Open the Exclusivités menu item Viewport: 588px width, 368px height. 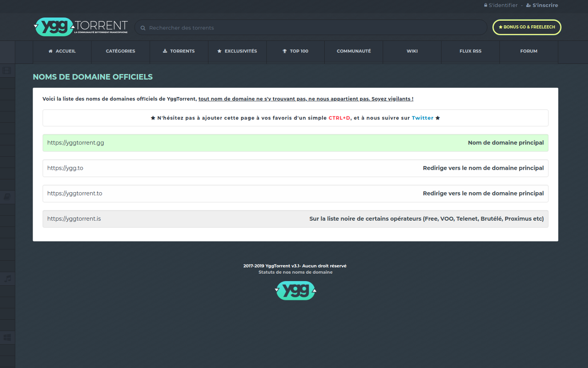[237, 51]
